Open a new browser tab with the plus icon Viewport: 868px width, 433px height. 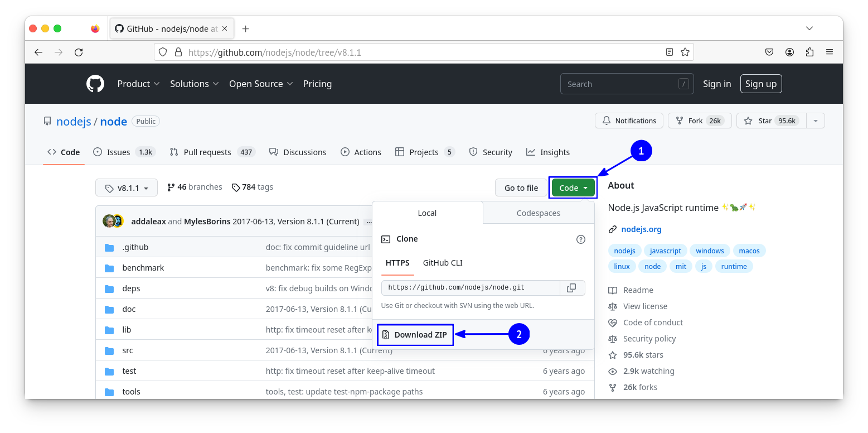tap(246, 28)
